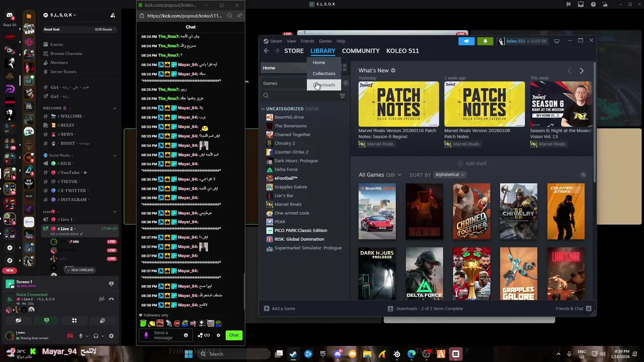The height and width of the screenshot is (362, 644).
Task: Select Marvel Rivals in games list
Action: point(288,204)
